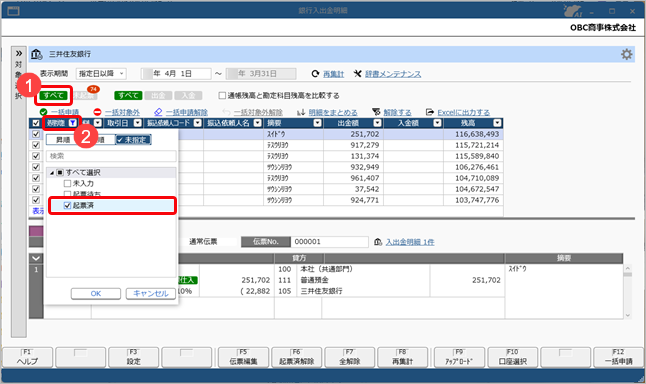
Task: Select second green すべて transaction filter
Action: coord(128,96)
